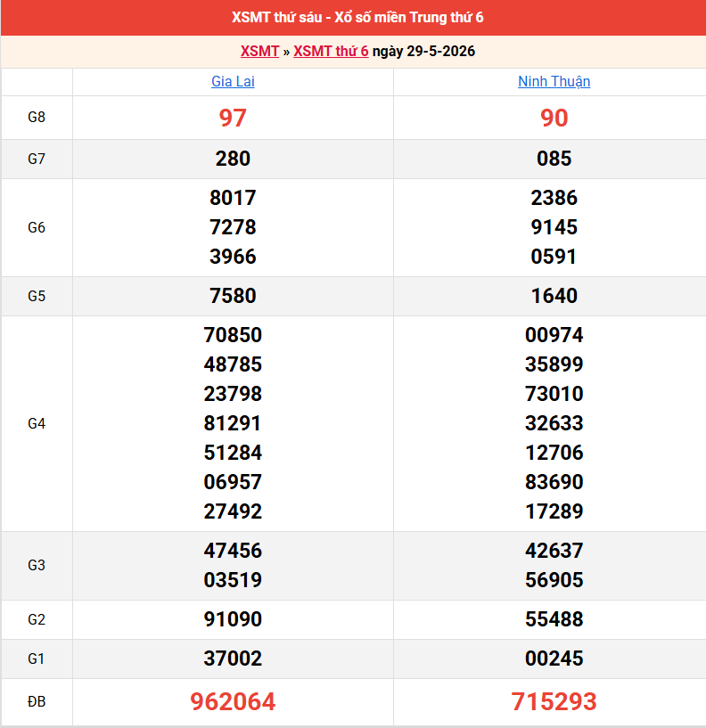
Task: Select Ninh Thuận G2 number 55488
Action: click(554, 619)
